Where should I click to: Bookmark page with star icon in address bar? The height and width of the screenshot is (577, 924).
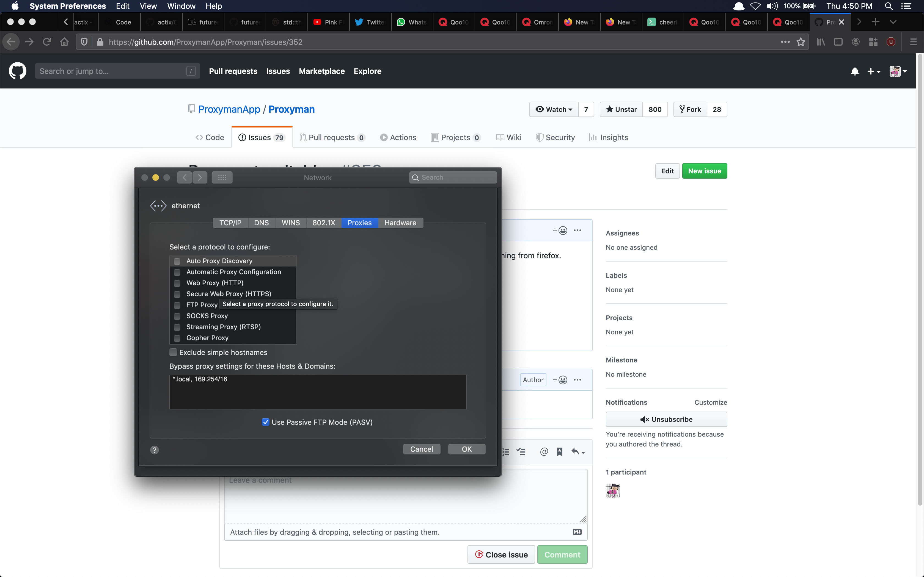coord(801,42)
